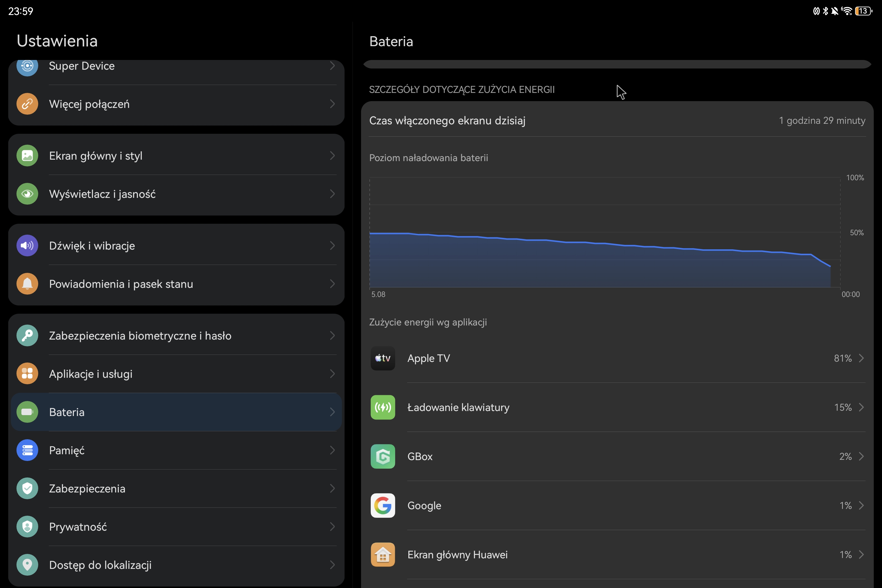This screenshot has height=588, width=882.
Task: Click the 2% value for GBox
Action: coord(845,457)
